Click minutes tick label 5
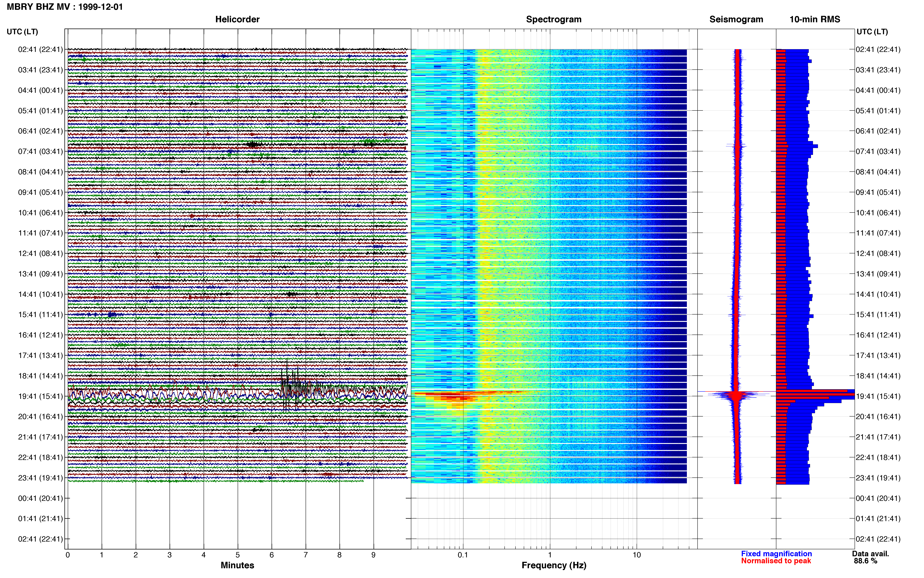924x578 pixels. coord(238,555)
